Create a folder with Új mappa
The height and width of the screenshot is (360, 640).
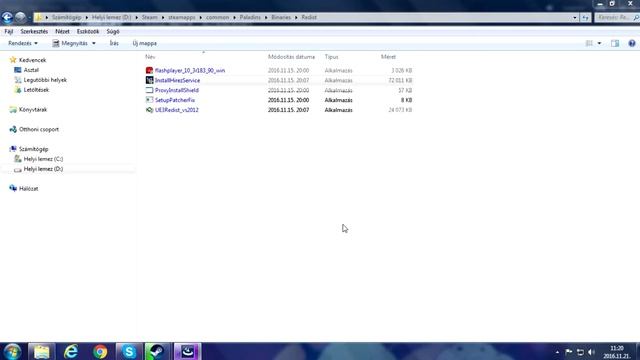(x=144, y=43)
